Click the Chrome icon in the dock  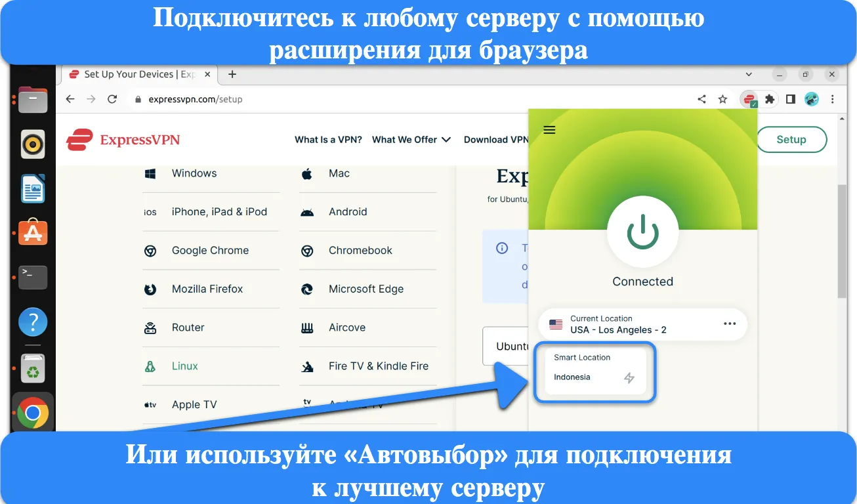point(33,413)
